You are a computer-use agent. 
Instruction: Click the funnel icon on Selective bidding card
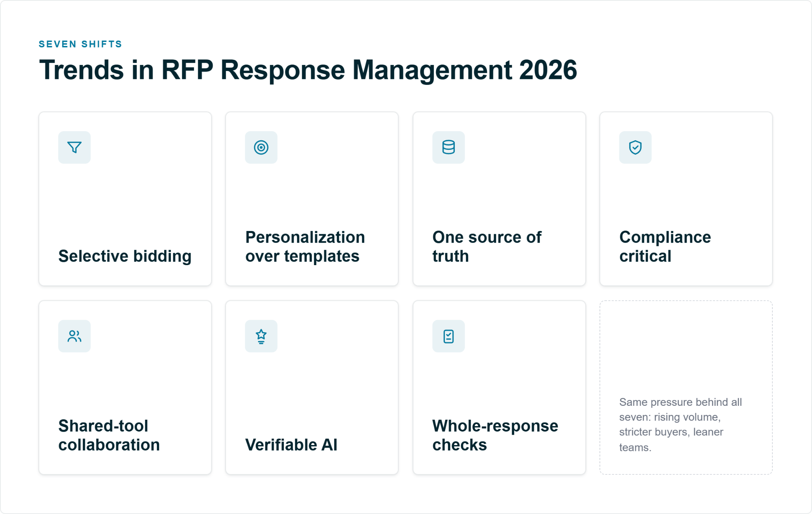click(x=75, y=147)
